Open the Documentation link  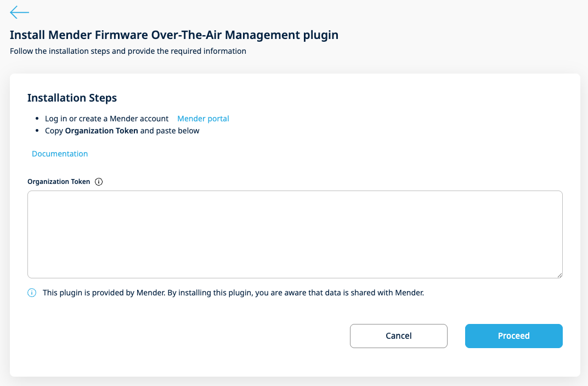(60, 154)
